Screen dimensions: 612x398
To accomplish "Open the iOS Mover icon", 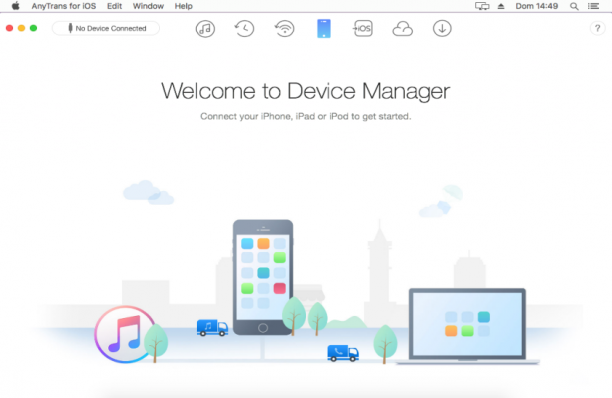I will [x=363, y=28].
